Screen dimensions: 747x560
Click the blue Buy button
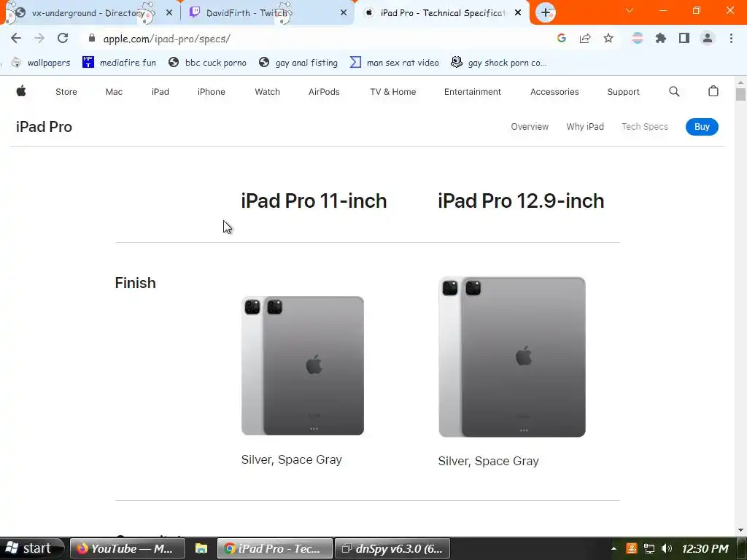702,127
